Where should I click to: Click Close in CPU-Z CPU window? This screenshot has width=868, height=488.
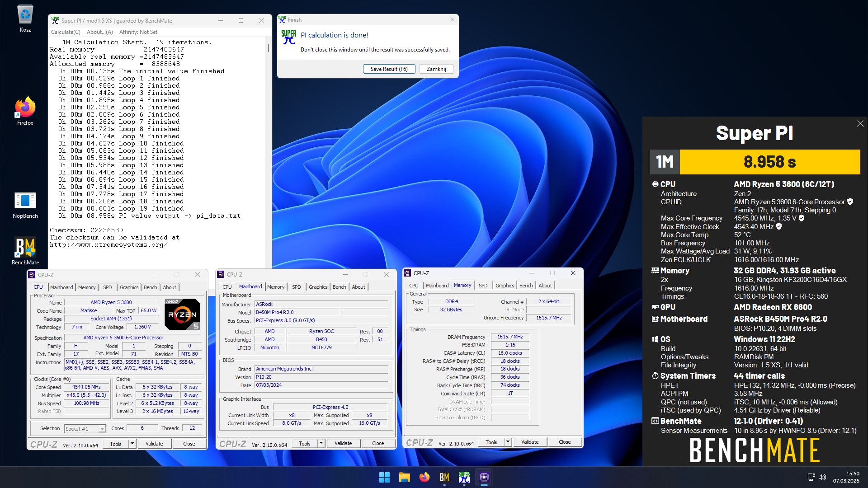pos(189,444)
